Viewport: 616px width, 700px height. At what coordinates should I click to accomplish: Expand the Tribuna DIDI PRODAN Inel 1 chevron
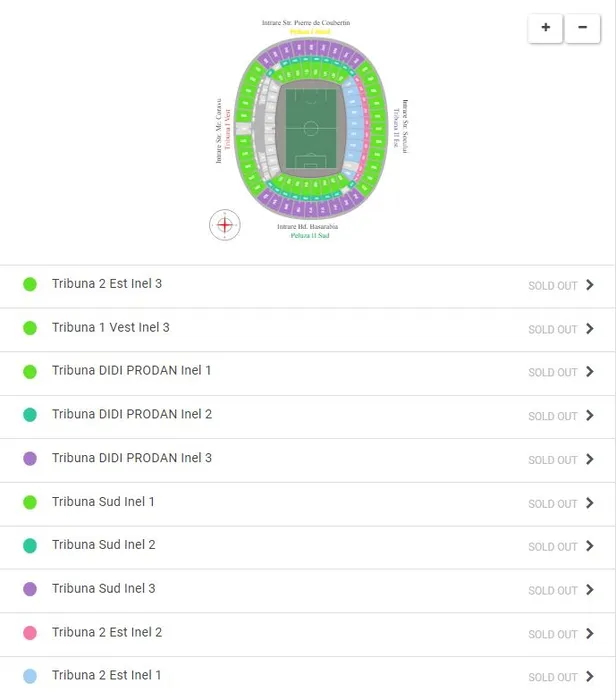[x=590, y=372]
